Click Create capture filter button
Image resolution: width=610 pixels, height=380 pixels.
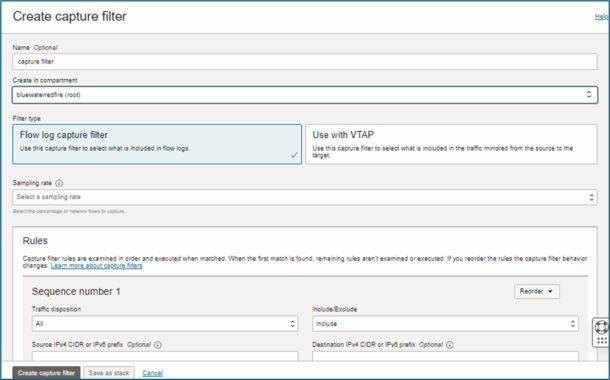pyautogui.click(x=46, y=373)
